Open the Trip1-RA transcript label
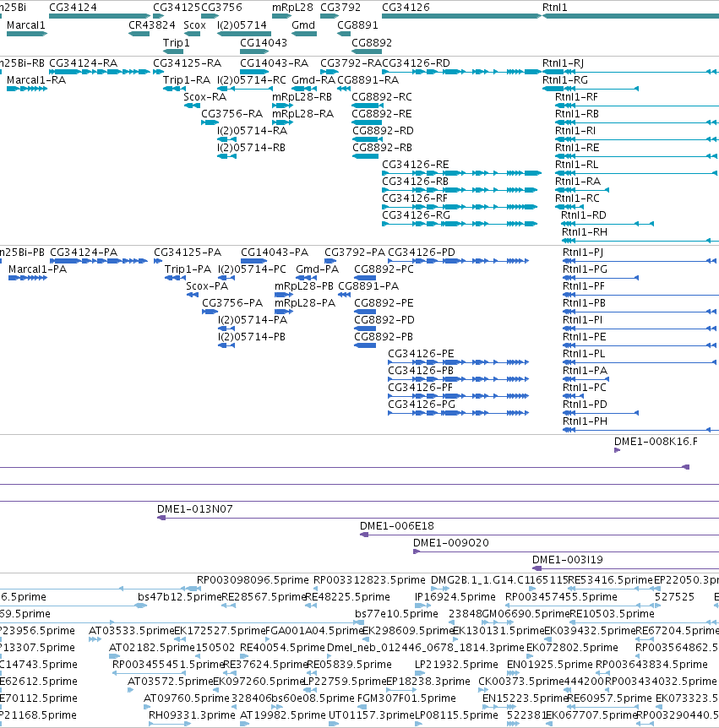The image size is (719, 728). point(187,80)
